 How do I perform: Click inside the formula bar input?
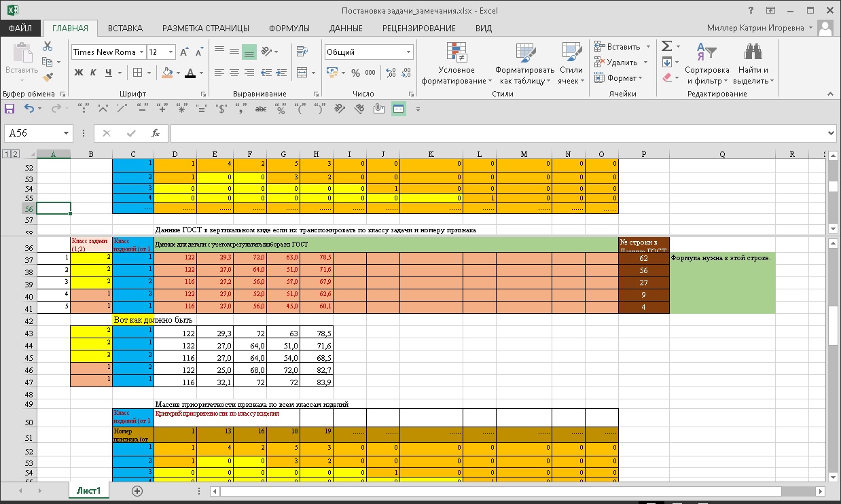(x=498, y=133)
